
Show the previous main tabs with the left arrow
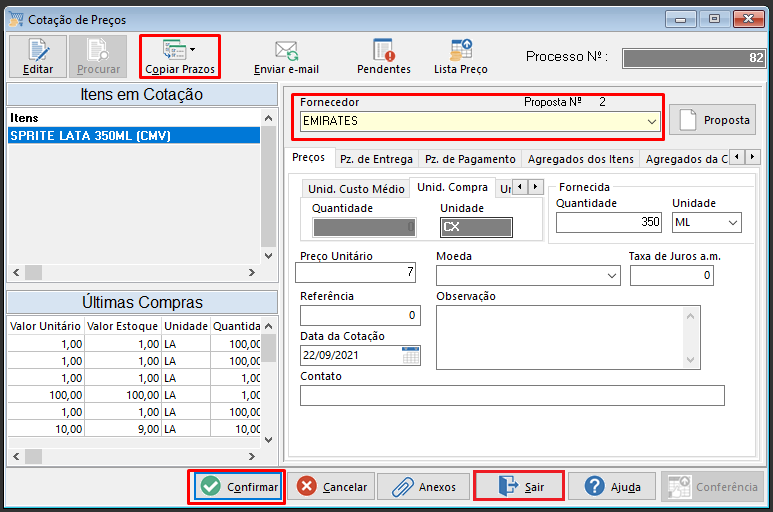(737, 157)
